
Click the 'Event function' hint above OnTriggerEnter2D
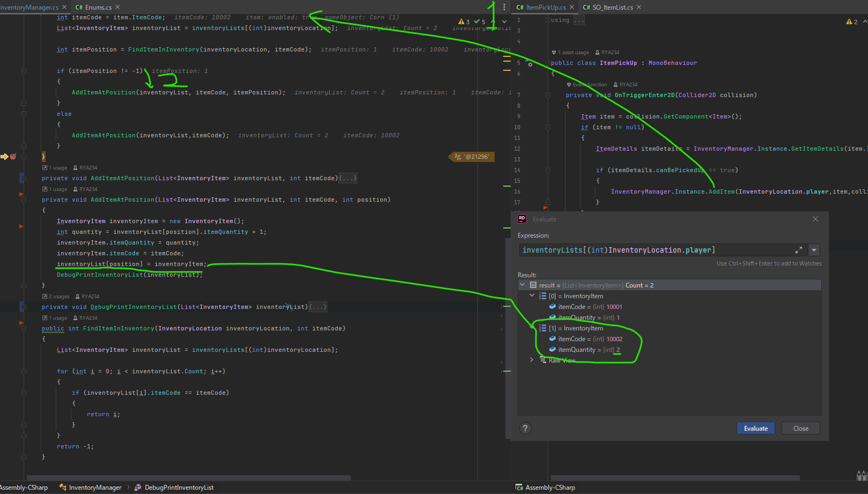click(587, 85)
